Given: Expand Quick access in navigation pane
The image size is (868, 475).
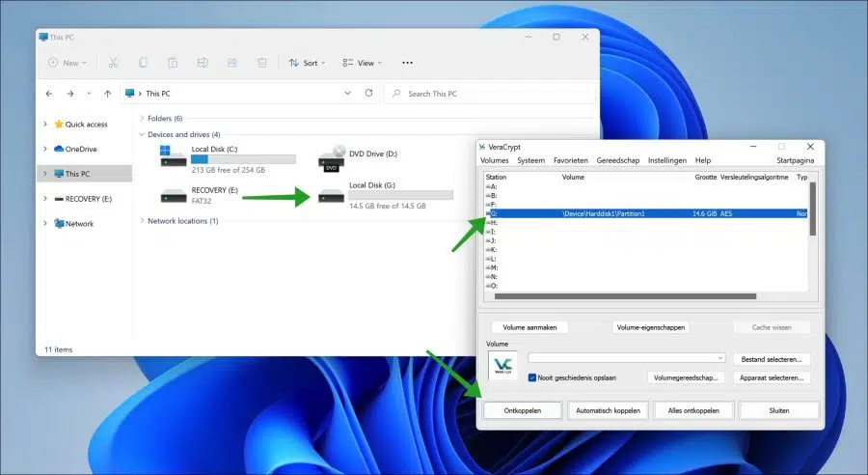Looking at the screenshot, I should point(45,125).
